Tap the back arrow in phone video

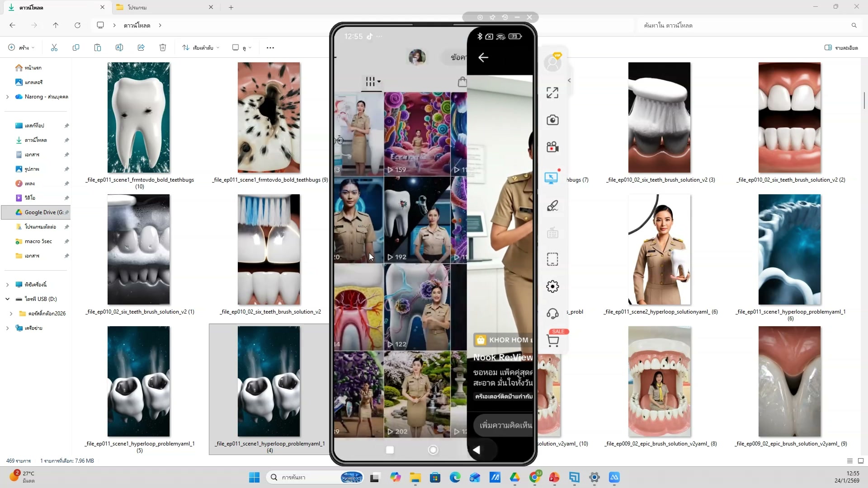click(x=483, y=57)
